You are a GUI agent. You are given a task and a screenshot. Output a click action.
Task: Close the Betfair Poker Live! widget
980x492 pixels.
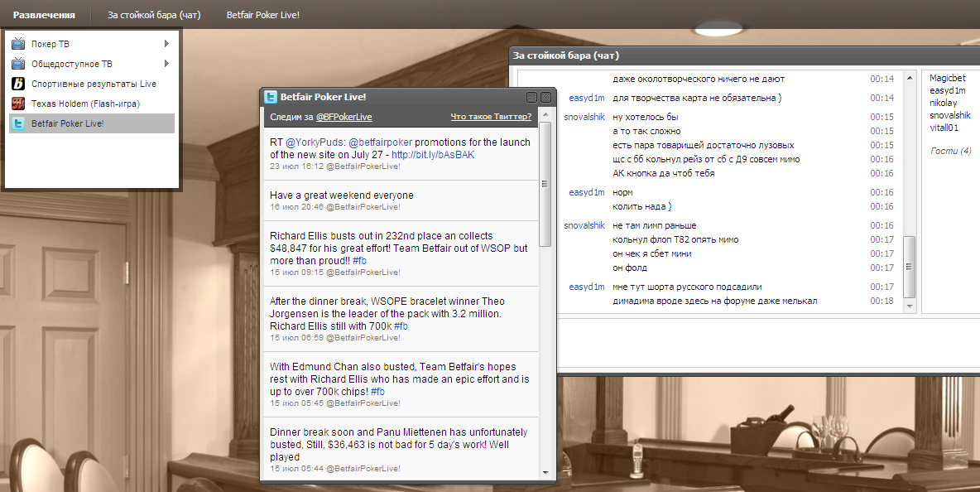point(545,97)
